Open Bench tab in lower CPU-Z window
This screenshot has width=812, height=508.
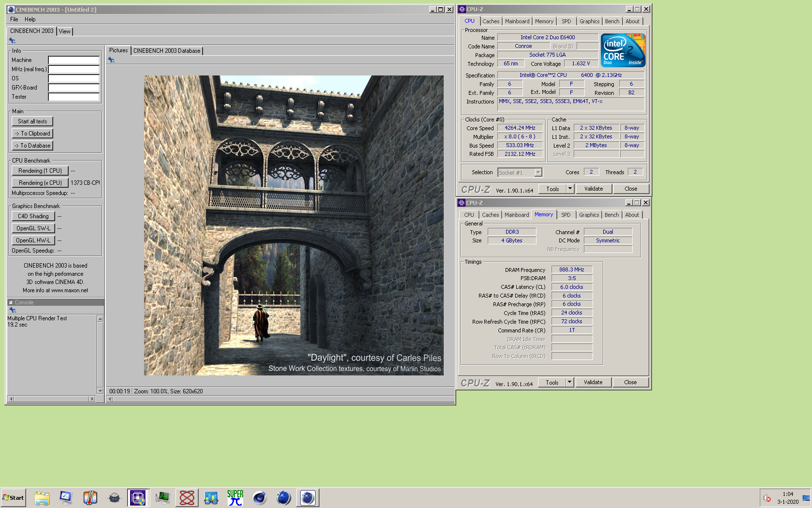pyautogui.click(x=612, y=215)
